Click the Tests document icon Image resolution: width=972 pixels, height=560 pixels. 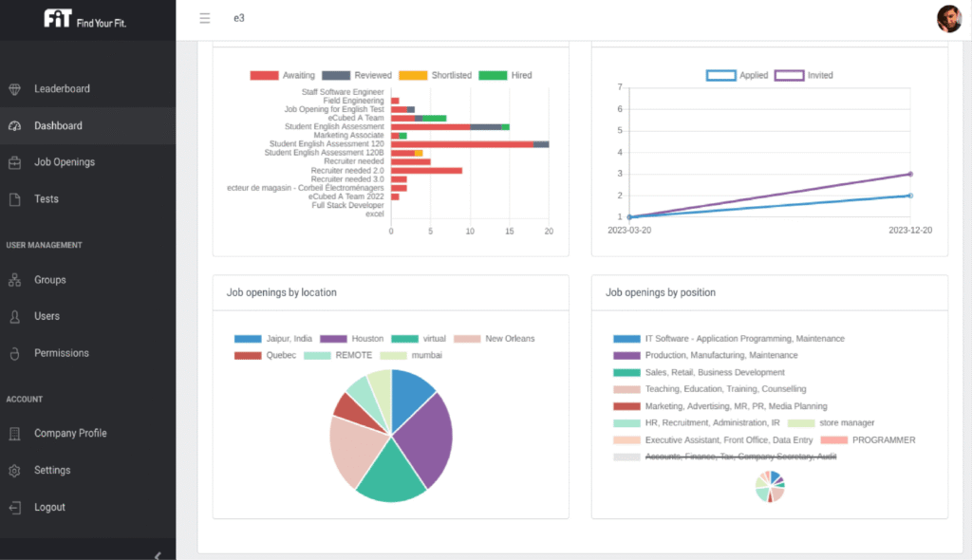pyautogui.click(x=14, y=199)
